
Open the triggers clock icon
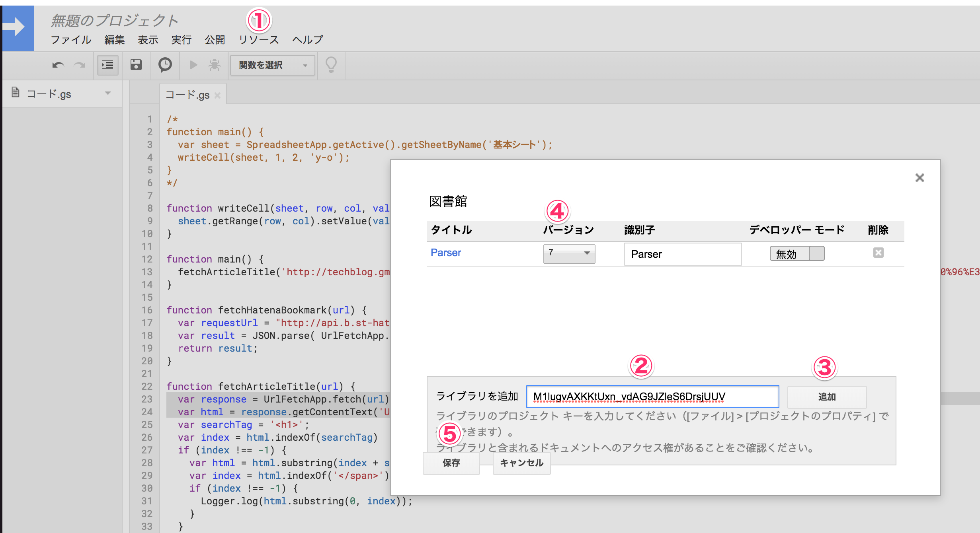(165, 65)
